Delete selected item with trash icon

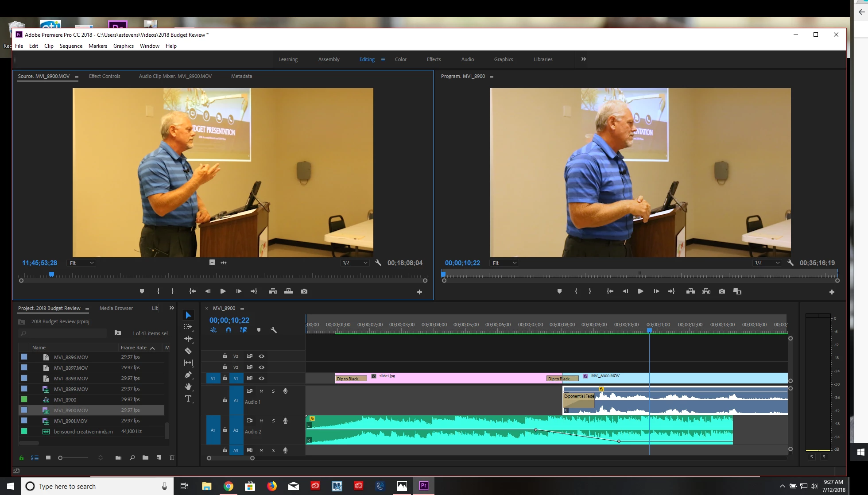[172, 458]
